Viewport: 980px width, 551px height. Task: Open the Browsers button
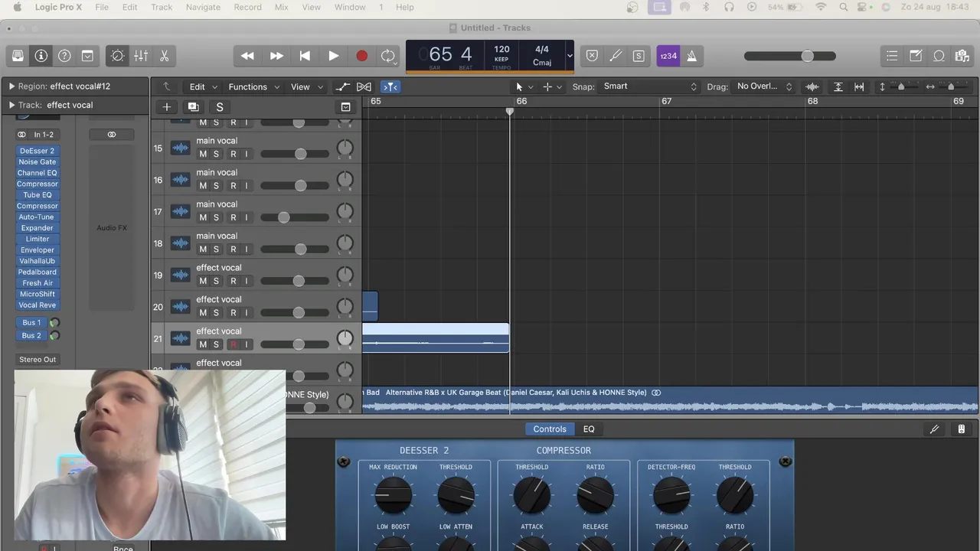pyautogui.click(x=962, y=56)
